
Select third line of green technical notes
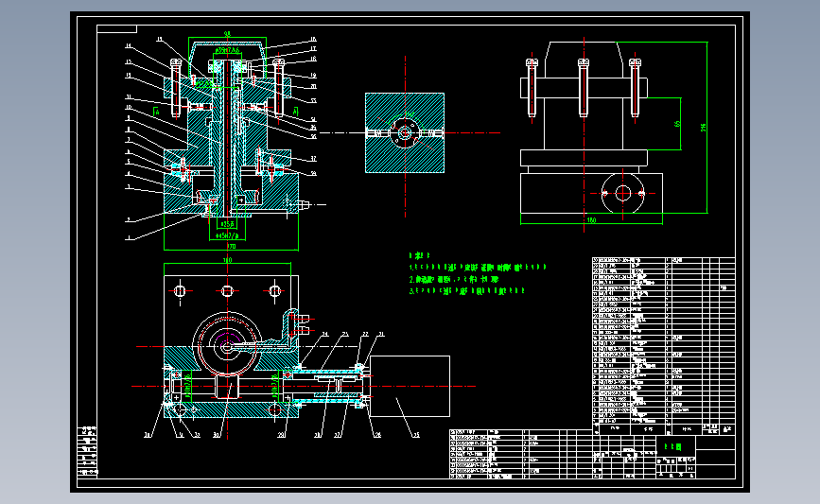click(467, 290)
